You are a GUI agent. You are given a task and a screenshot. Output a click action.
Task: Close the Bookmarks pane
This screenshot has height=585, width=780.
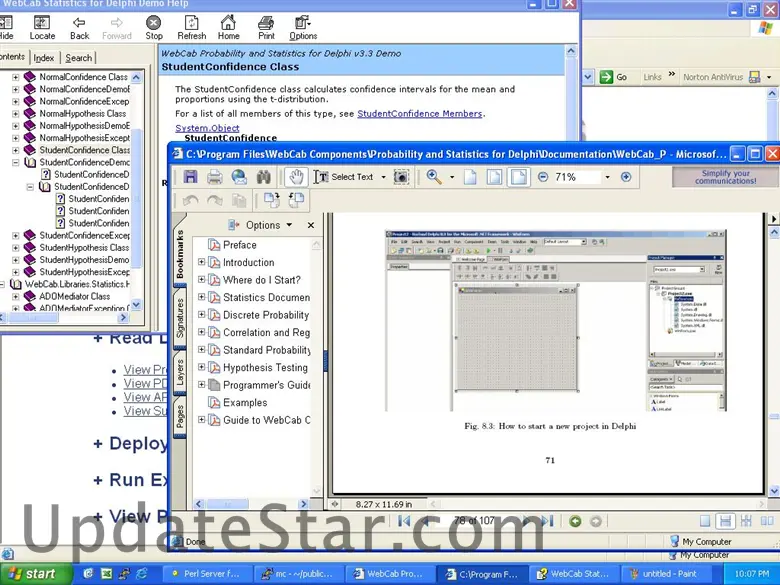click(x=311, y=225)
